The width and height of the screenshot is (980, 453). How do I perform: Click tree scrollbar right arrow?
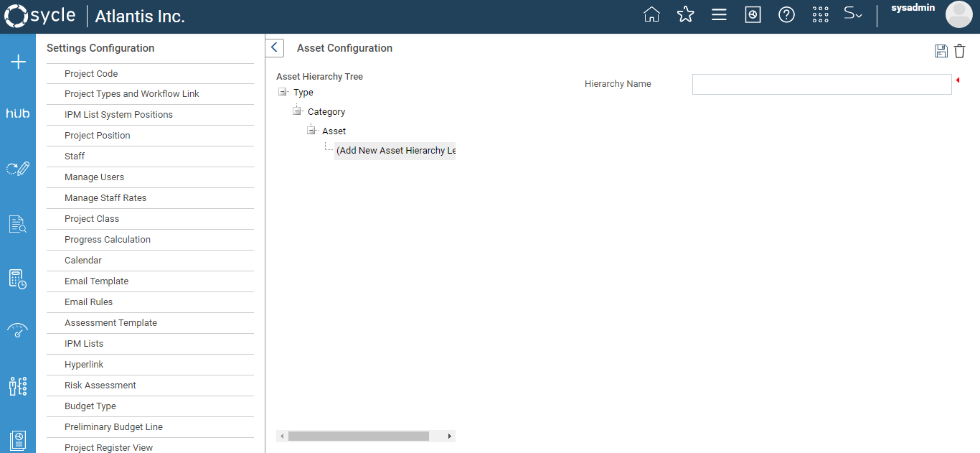pos(450,436)
